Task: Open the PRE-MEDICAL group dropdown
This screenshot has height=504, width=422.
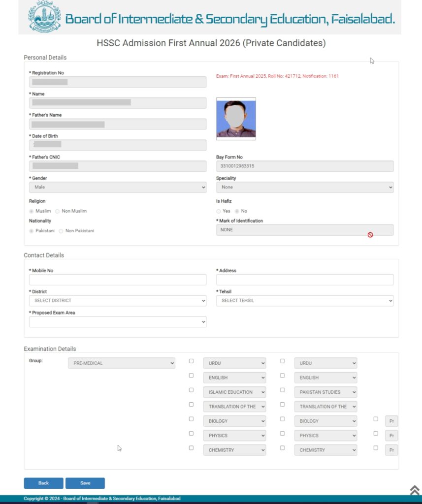Action: [122, 364]
